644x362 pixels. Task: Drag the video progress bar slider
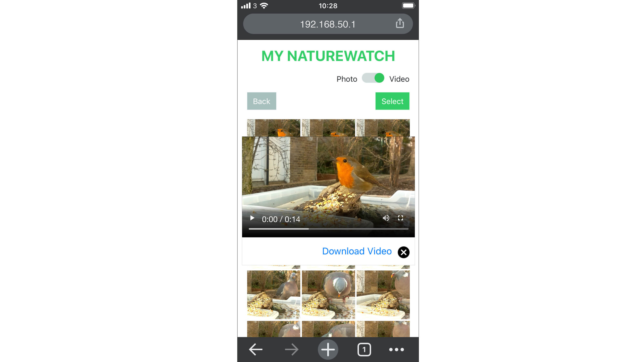249,229
